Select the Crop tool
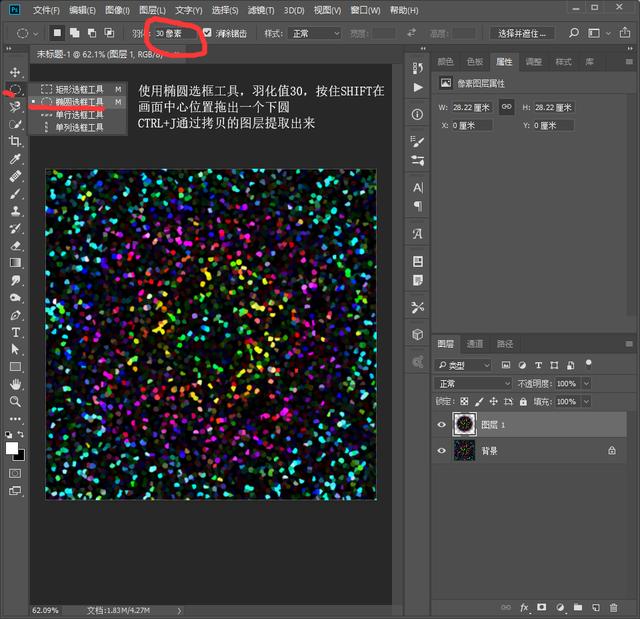 [15, 141]
